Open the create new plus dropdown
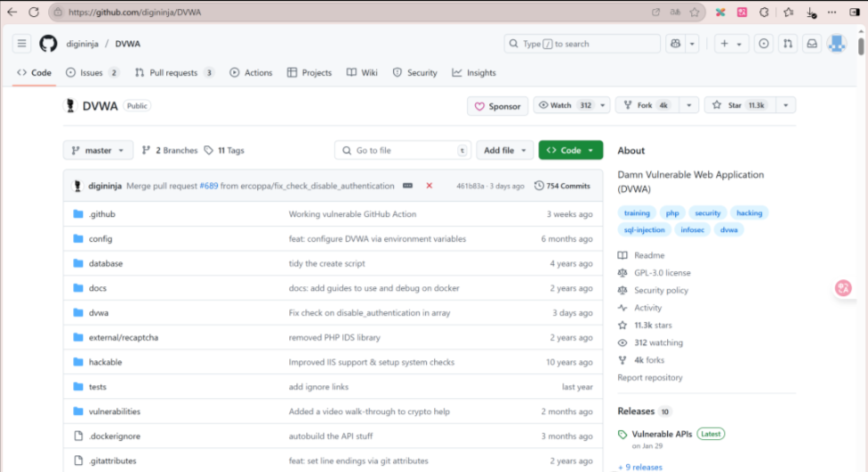 [x=730, y=44]
